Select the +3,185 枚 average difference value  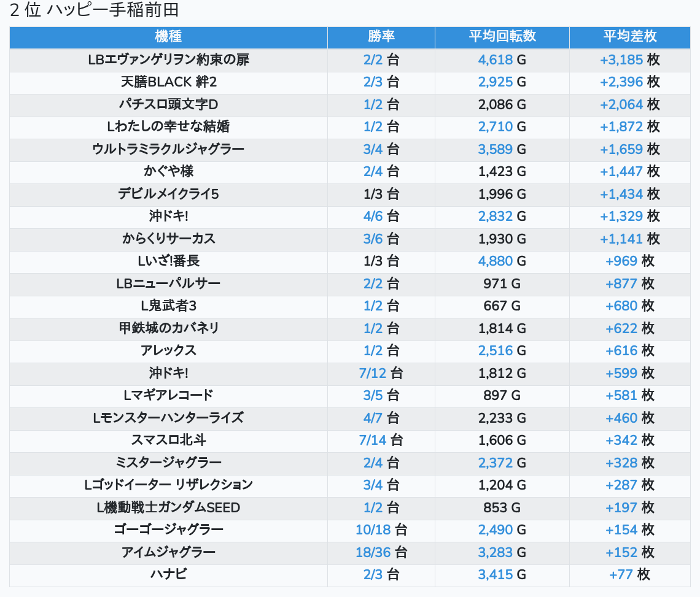click(630, 60)
